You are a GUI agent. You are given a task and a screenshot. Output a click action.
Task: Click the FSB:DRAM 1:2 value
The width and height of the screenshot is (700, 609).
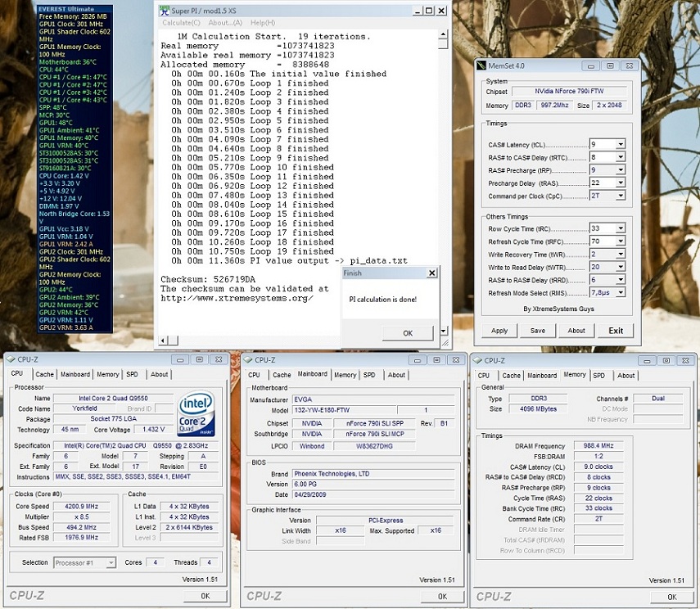(x=598, y=456)
